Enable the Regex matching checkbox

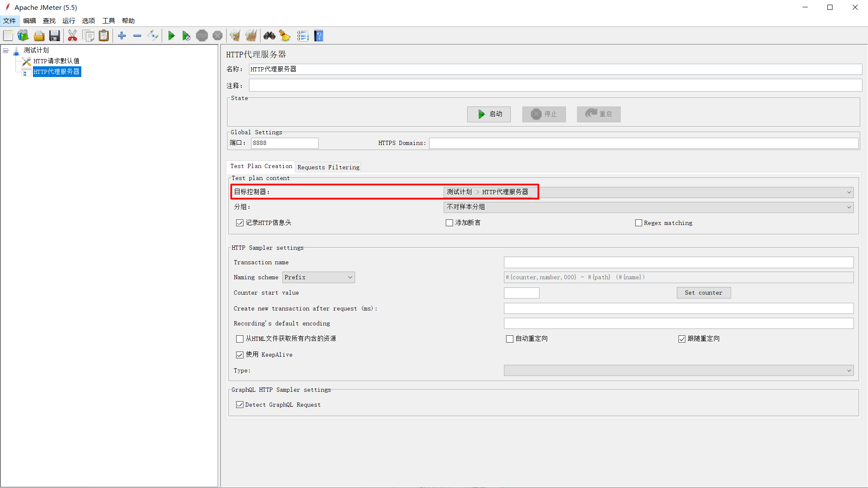pos(639,223)
